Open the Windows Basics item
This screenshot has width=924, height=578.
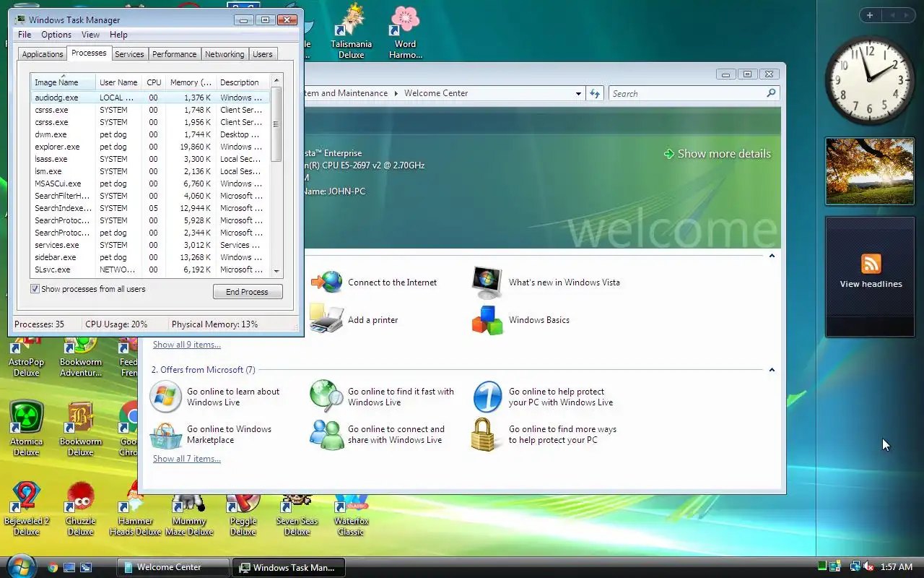tap(521, 320)
